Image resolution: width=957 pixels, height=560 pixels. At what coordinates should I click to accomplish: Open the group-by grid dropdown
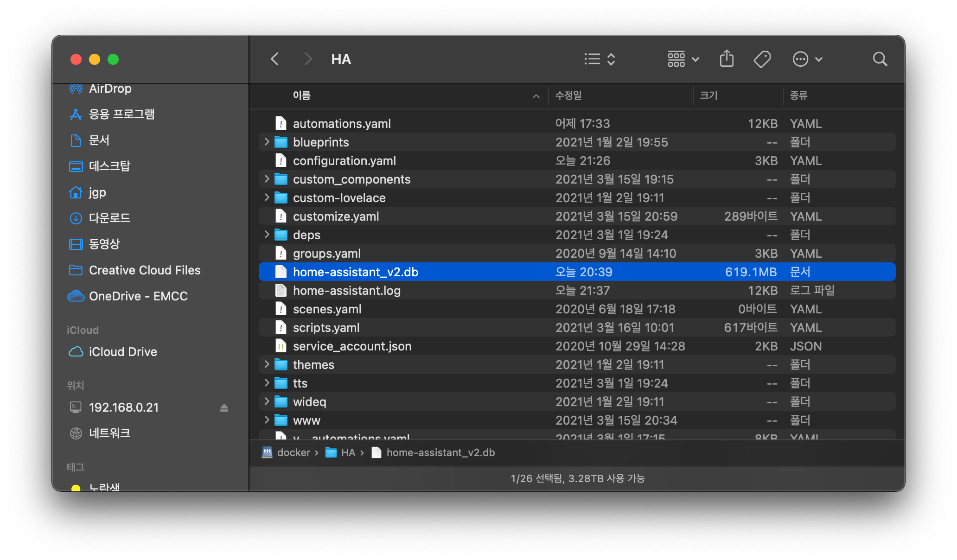click(683, 59)
